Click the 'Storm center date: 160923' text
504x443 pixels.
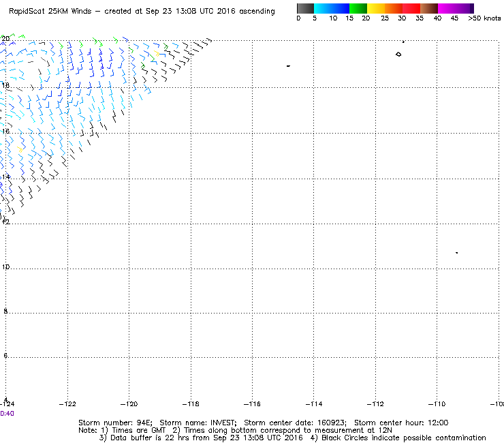point(295,423)
